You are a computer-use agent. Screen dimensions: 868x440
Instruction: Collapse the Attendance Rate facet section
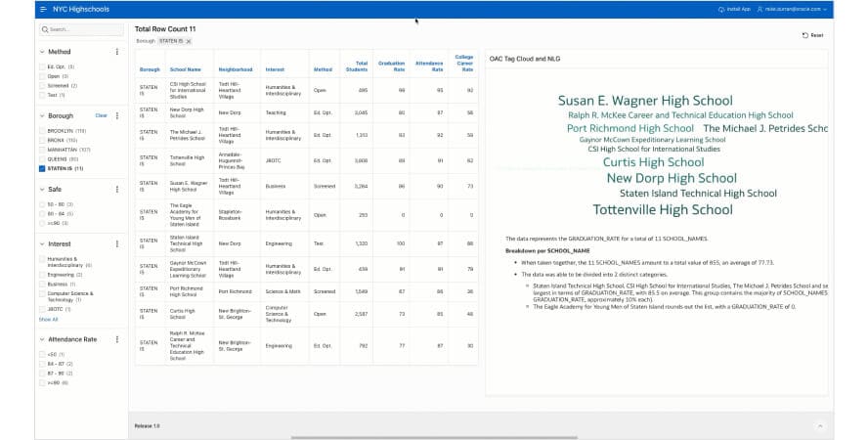[x=42, y=339]
